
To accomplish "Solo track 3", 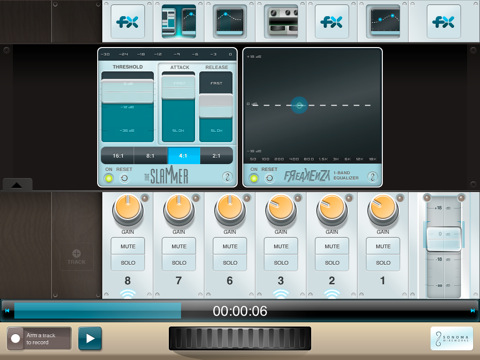I will coord(281,263).
